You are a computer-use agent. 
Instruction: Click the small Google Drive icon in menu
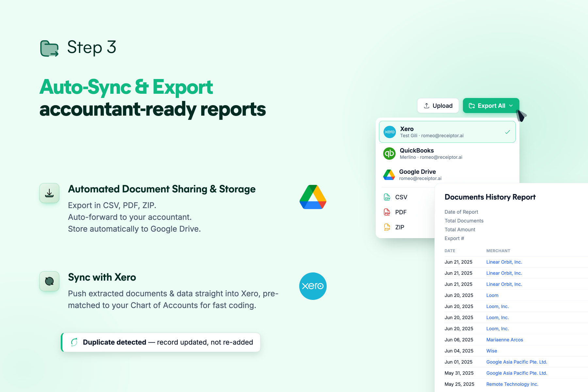pyautogui.click(x=389, y=175)
